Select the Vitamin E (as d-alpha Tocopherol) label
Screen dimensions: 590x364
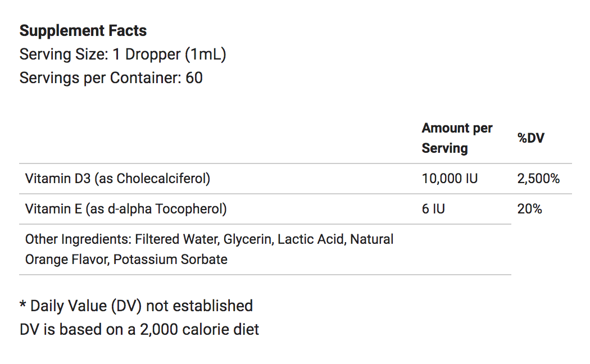point(126,209)
